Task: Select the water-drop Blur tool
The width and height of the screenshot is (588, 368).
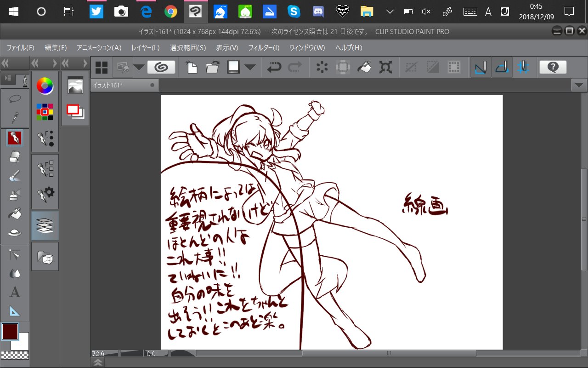Action: pos(15,273)
